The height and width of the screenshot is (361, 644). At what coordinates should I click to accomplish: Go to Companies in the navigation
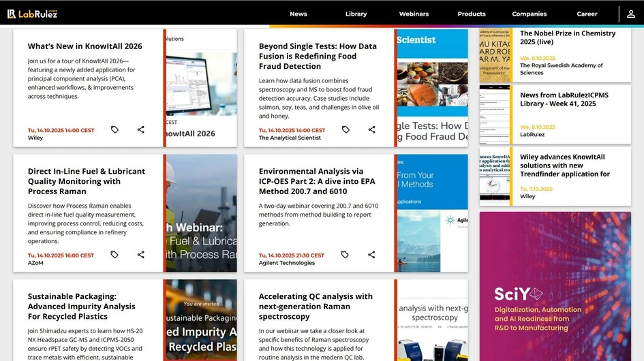[x=529, y=14]
